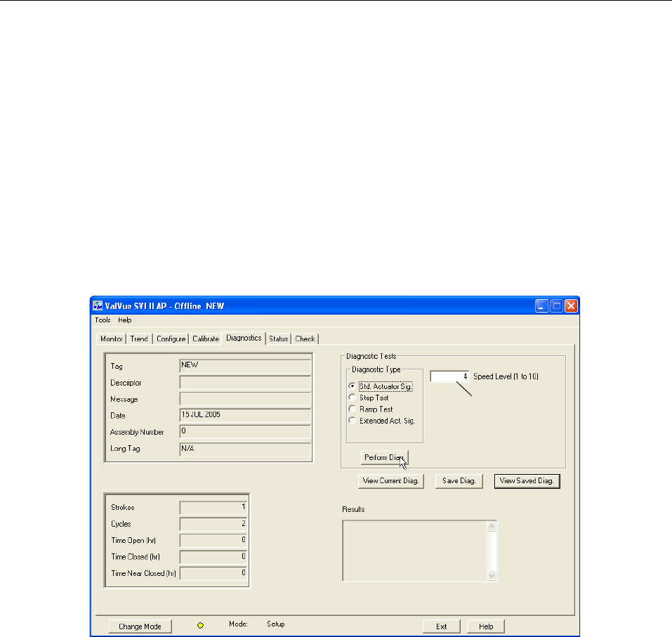This screenshot has width=672, height=637.
Task: Select the Diagnostics tab
Action: tap(244, 338)
